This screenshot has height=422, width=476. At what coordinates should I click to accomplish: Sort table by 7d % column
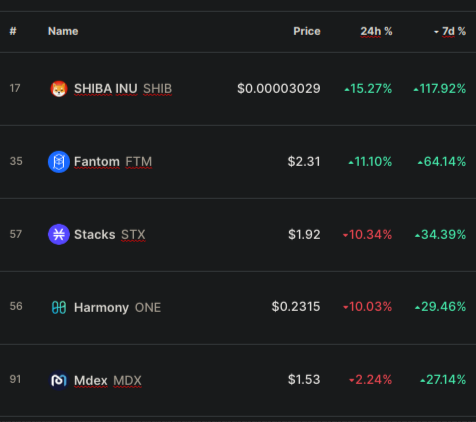[x=450, y=31]
